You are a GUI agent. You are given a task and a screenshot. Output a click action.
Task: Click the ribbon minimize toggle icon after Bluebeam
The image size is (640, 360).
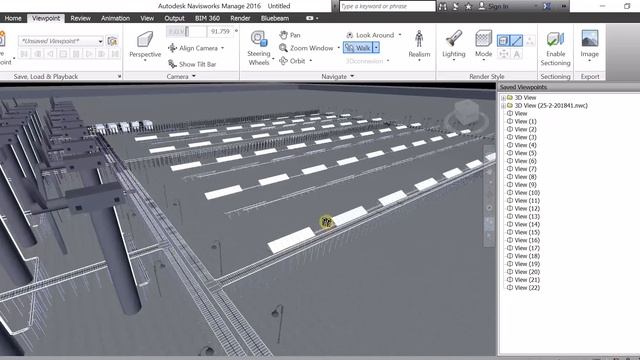tap(311, 18)
